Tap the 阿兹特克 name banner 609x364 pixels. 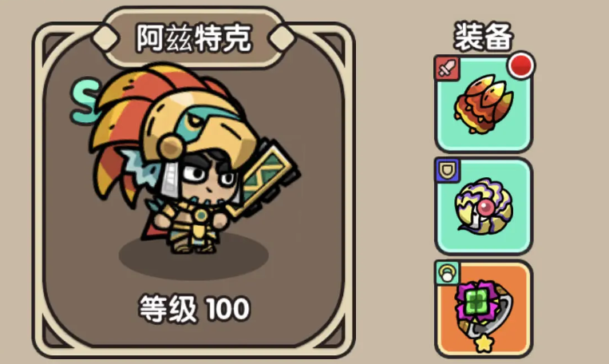point(193,38)
